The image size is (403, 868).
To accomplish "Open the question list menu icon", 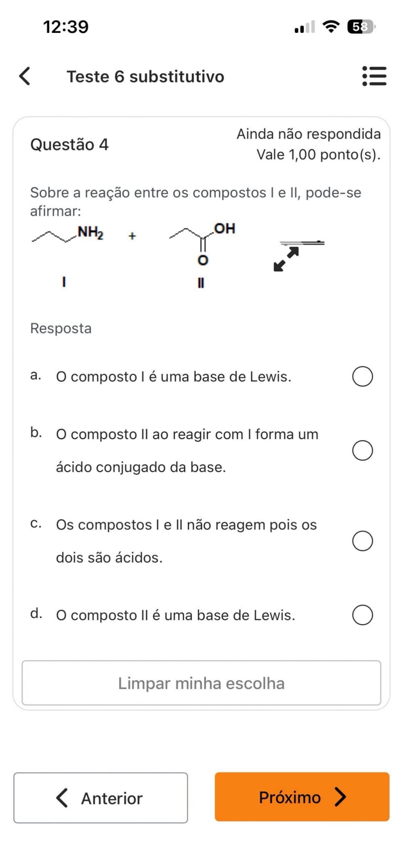I will (x=374, y=76).
